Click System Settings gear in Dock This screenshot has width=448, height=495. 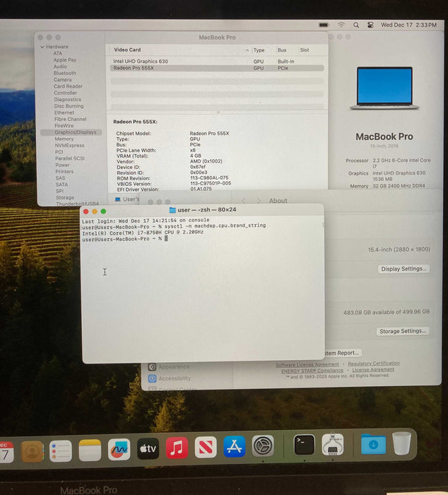click(263, 445)
